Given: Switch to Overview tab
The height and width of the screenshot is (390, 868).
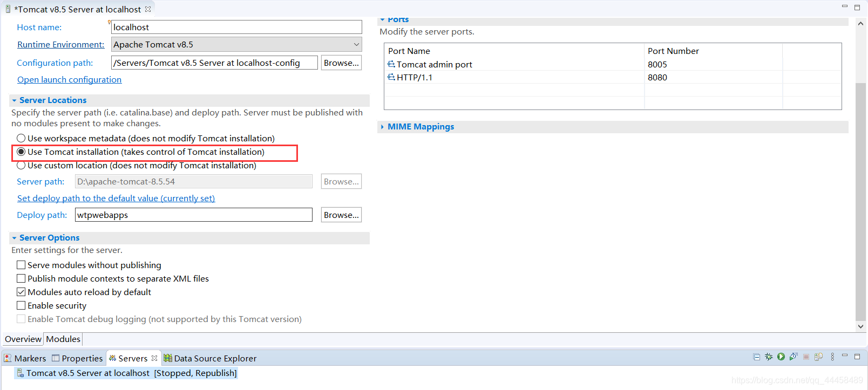Looking at the screenshot, I should point(23,339).
